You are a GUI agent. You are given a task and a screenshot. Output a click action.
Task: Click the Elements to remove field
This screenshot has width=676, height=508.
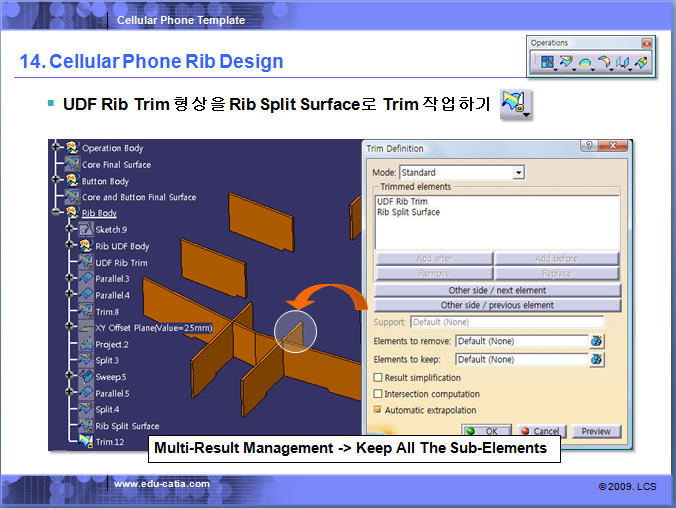click(x=520, y=341)
